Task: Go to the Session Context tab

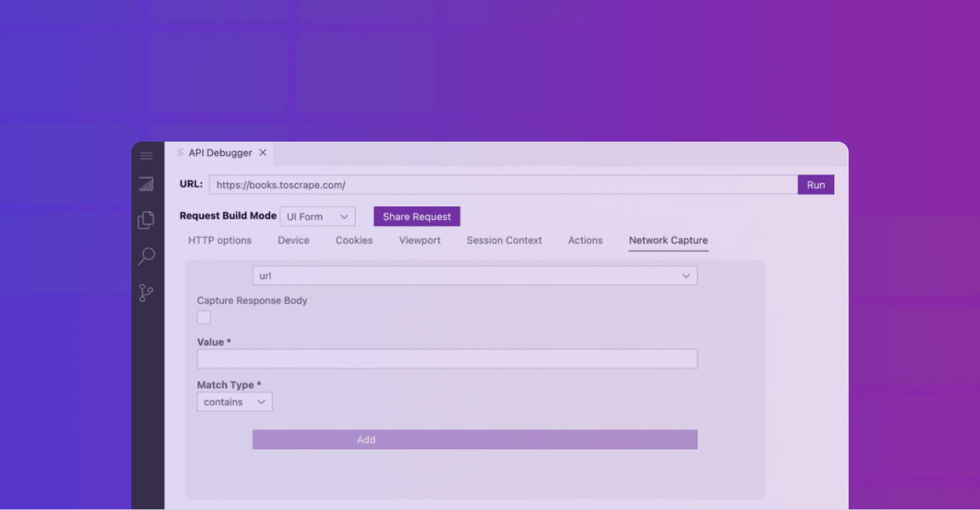Action: (x=504, y=240)
